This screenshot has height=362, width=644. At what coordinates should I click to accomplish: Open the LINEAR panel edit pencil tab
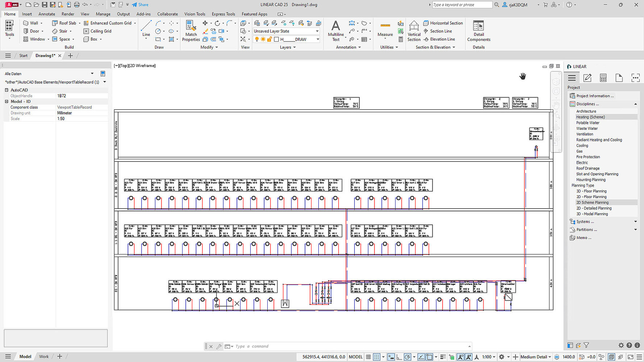tap(587, 78)
